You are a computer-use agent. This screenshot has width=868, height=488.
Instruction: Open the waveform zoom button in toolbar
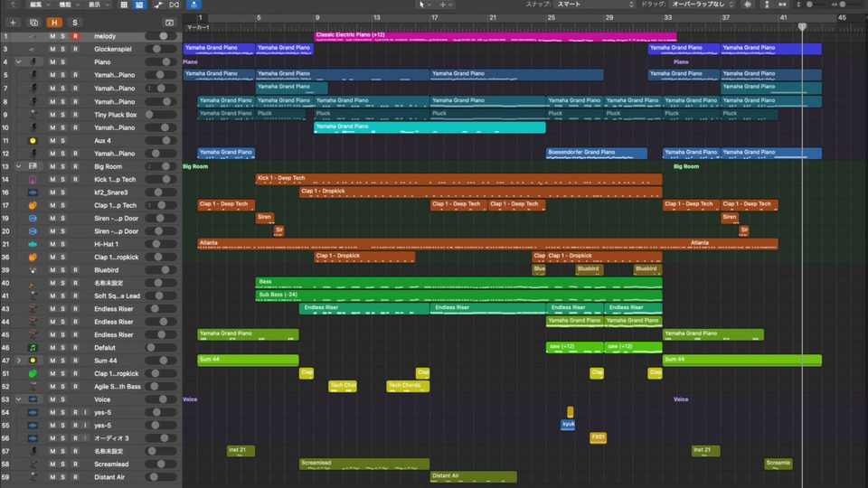tap(749, 5)
